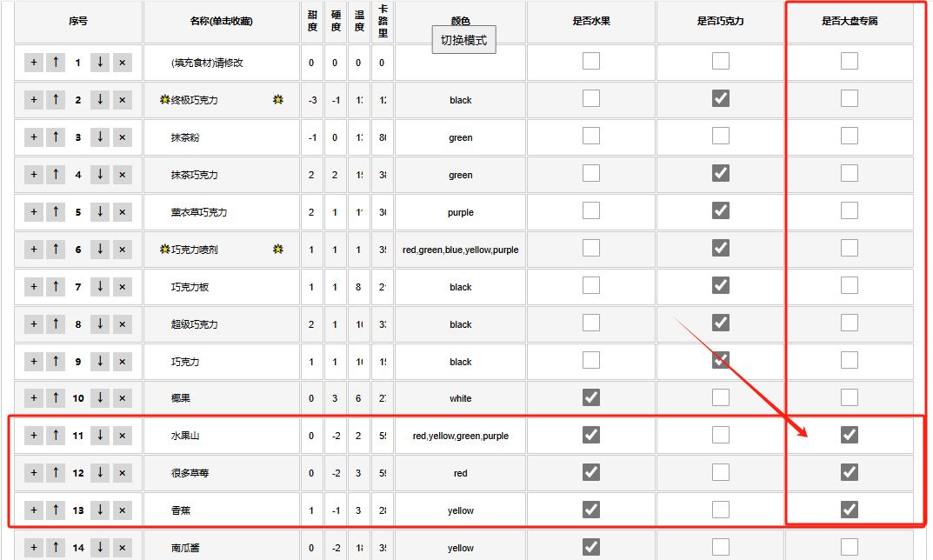
Task: Click 香蕉 name to favorite it
Action: 181,510
